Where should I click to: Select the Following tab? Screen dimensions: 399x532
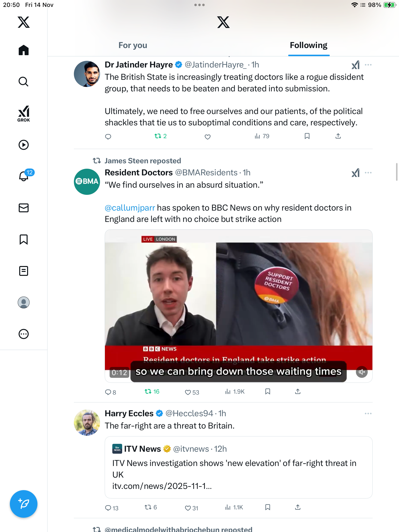(x=308, y=45)
